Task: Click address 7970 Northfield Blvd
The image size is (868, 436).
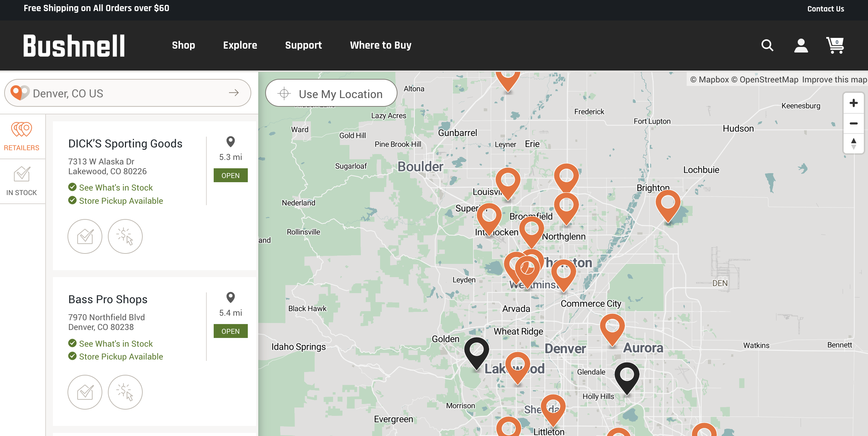Action: pyautogui.click(x=106, y=317)
